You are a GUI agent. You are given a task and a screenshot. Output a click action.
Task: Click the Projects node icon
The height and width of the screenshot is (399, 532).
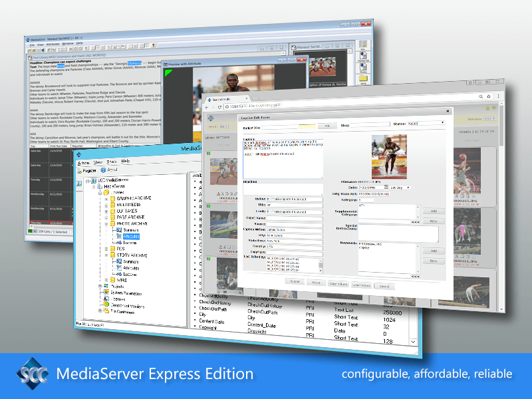(x=106, y=287)
